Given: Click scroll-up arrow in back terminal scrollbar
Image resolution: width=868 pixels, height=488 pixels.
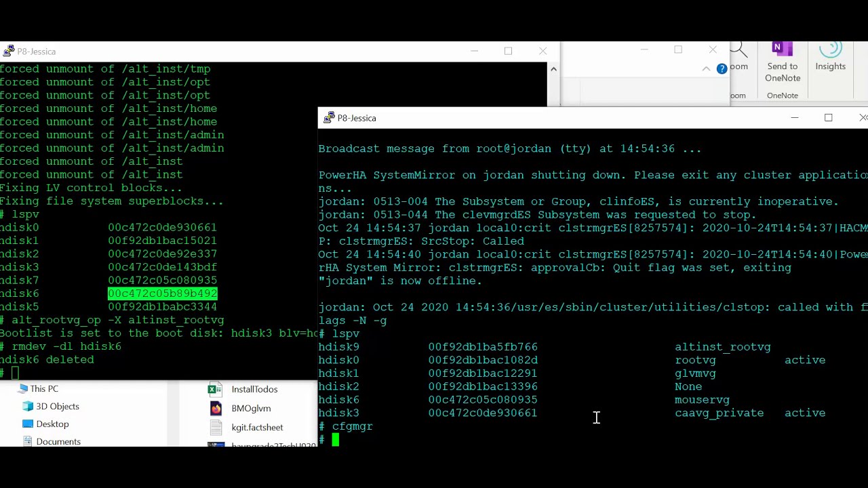Looking at the screenshot, I should coord(553,69).
